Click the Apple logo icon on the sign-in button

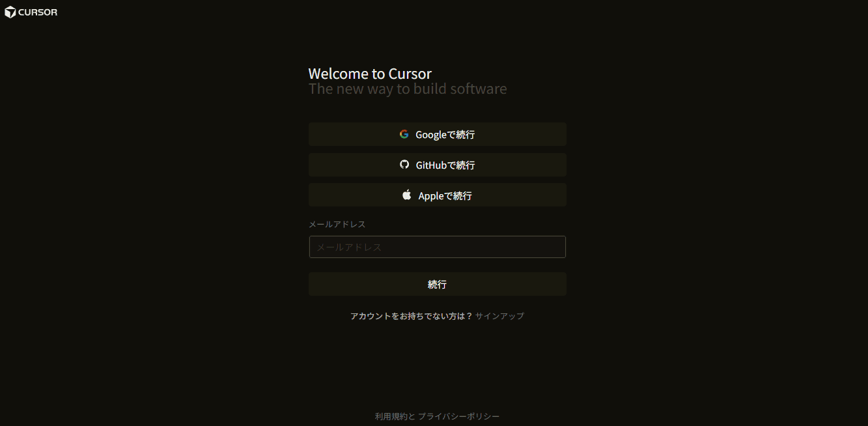pyautogui.click(x=406, y=194)
